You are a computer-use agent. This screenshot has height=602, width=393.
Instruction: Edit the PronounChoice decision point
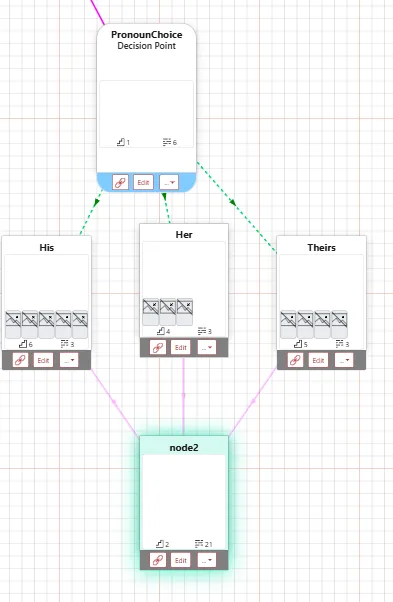pos(143,182)
